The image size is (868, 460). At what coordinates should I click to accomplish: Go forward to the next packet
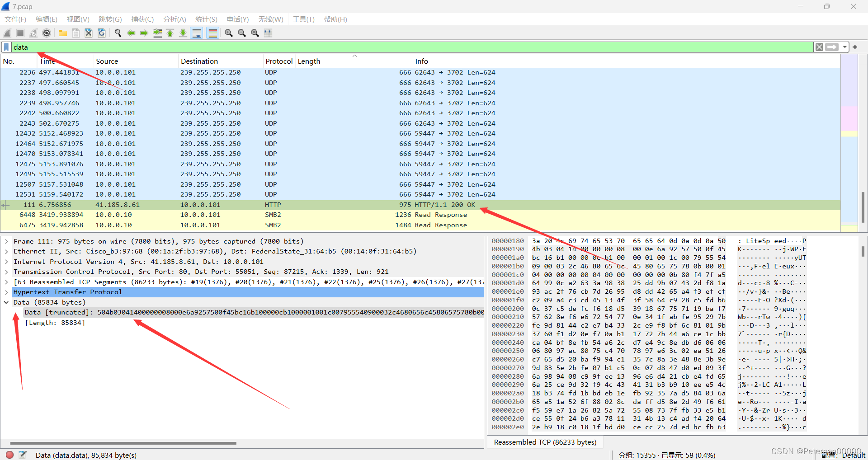(x=144, y=33)
